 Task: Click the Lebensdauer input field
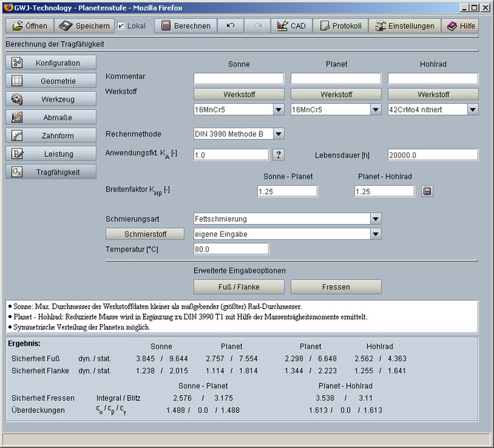coord(433,155)
